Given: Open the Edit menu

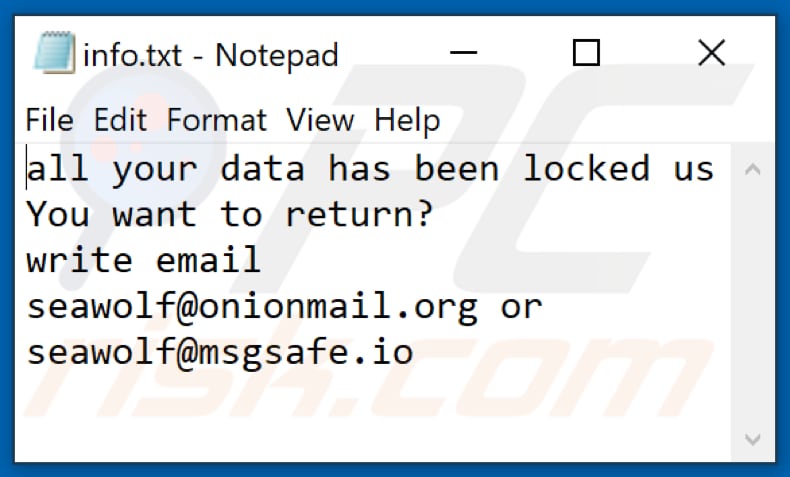Looking at the screenshot, I should point(119,121).
